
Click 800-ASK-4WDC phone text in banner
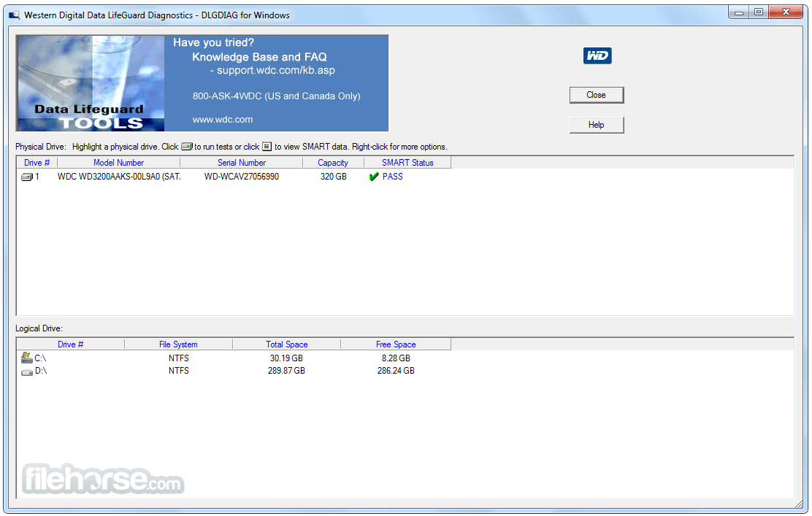[x=277, y=96]
